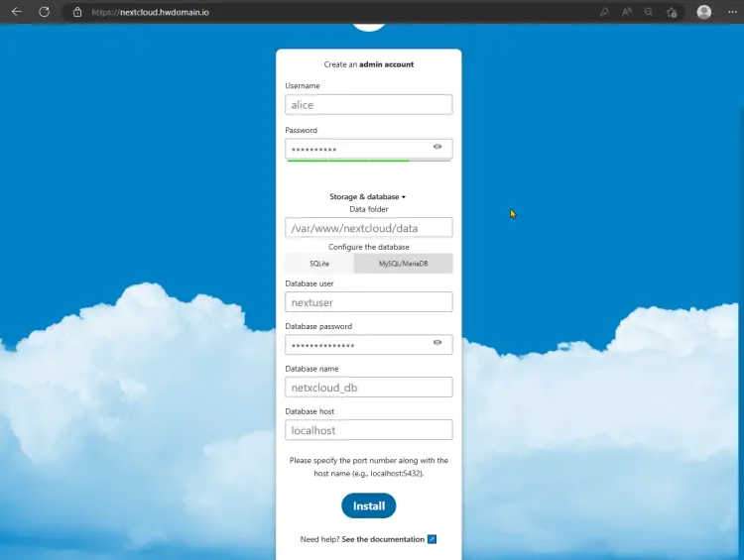Open the browser's three-dot settings menu
744x560 pixels.
click(733, 12)
